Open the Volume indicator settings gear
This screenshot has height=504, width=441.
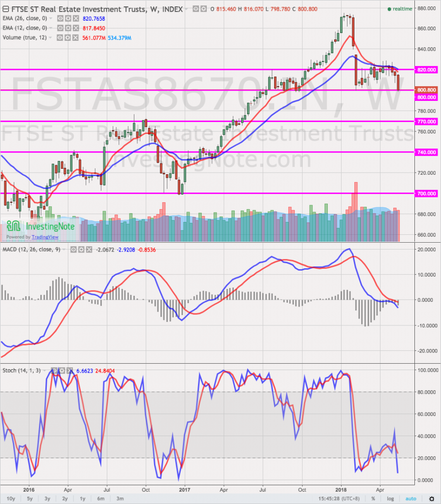68,38
